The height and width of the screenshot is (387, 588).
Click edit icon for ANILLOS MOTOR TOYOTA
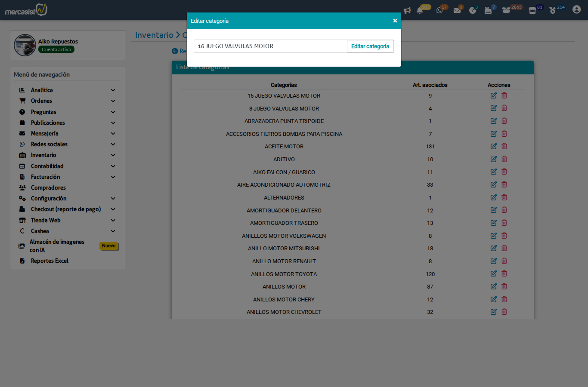494,273
